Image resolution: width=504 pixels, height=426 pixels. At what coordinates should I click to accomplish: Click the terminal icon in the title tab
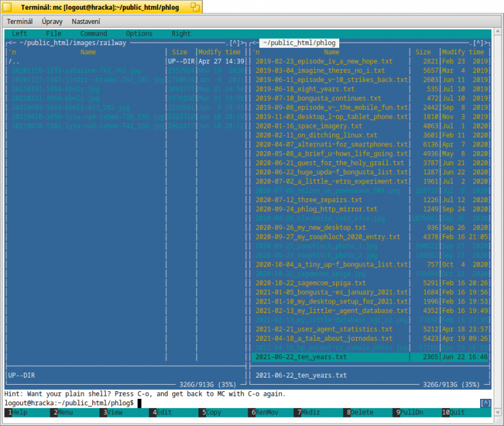click(7, 7)
